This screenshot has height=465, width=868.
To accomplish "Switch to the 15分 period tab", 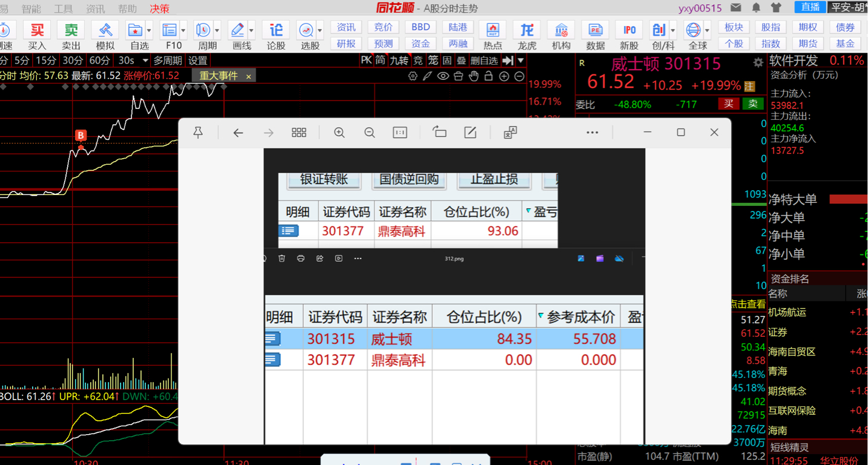I will (45, 60).
